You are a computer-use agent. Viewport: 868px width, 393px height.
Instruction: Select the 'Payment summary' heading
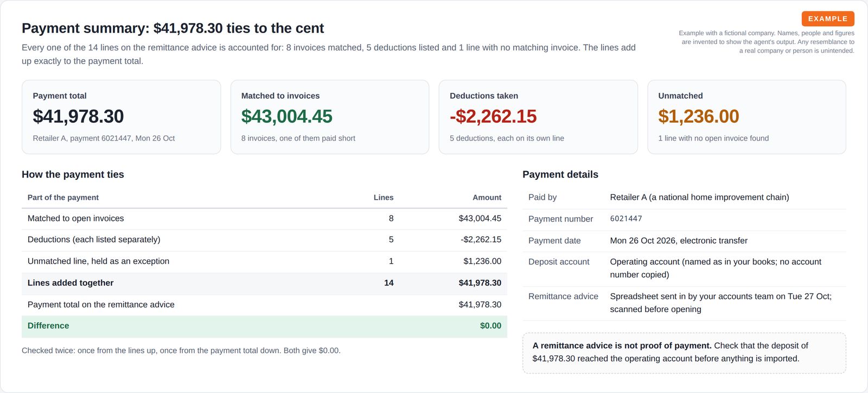173,28
